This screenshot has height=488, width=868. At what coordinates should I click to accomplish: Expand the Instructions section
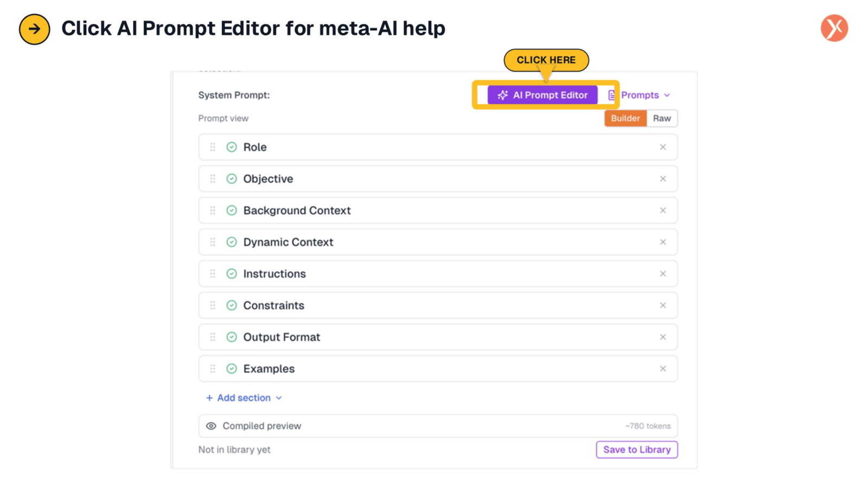438,274
